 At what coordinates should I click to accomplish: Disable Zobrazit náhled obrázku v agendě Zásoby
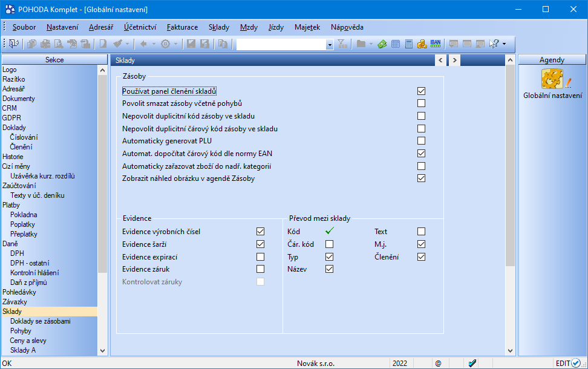click(421, 178)
